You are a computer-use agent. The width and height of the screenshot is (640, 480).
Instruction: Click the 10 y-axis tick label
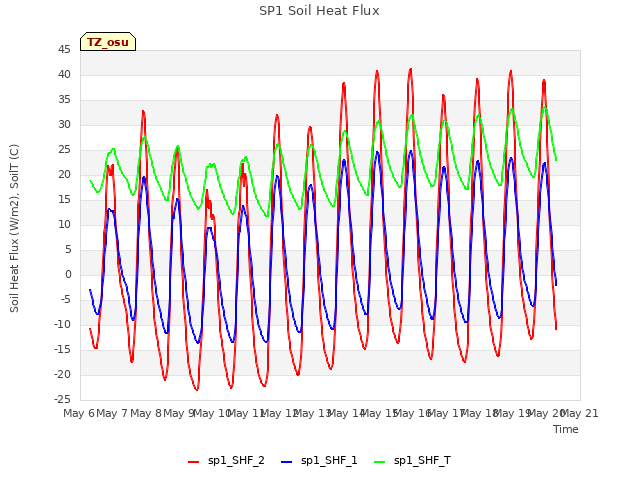point(64,224)
